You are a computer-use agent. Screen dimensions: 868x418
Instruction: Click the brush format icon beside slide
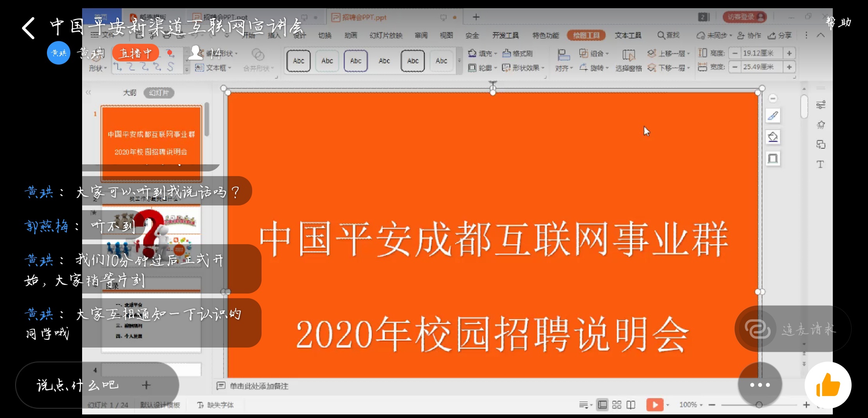[773, 116]
